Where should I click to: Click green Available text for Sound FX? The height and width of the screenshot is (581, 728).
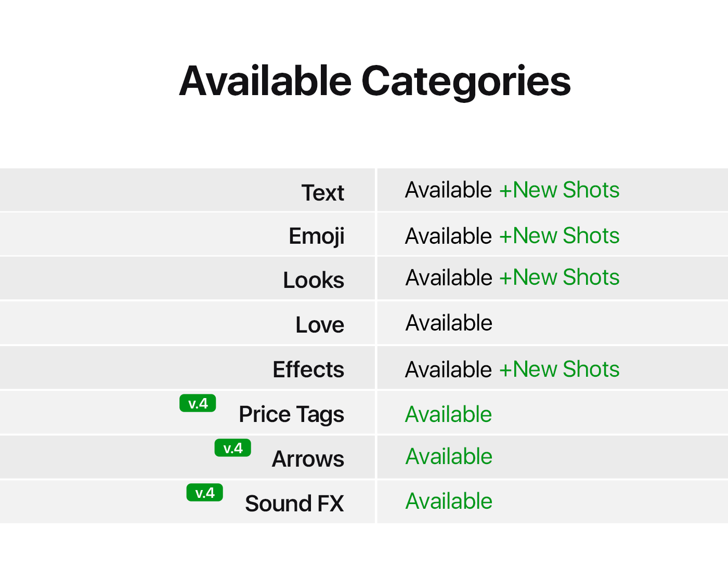(449, 501)
